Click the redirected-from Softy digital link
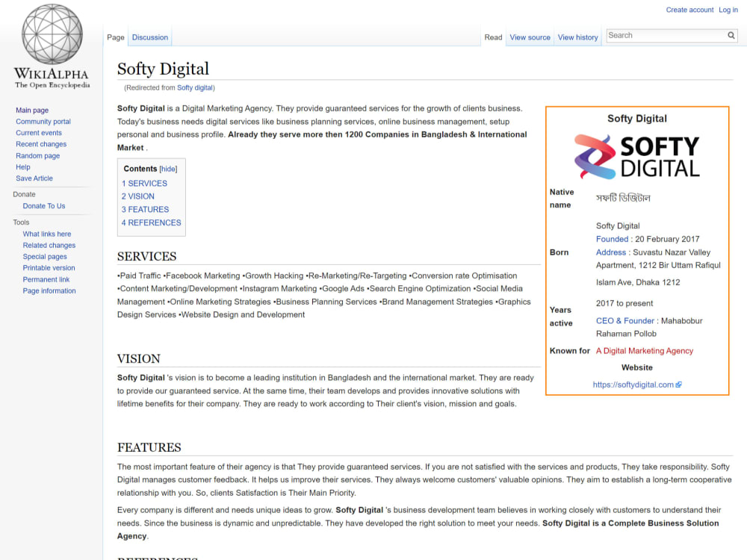 coord(195,88)
